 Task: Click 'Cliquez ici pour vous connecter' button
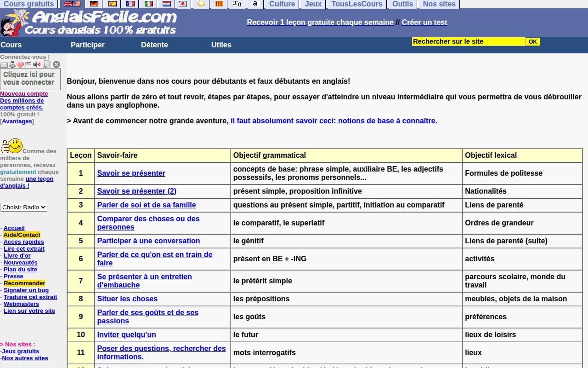30,79
